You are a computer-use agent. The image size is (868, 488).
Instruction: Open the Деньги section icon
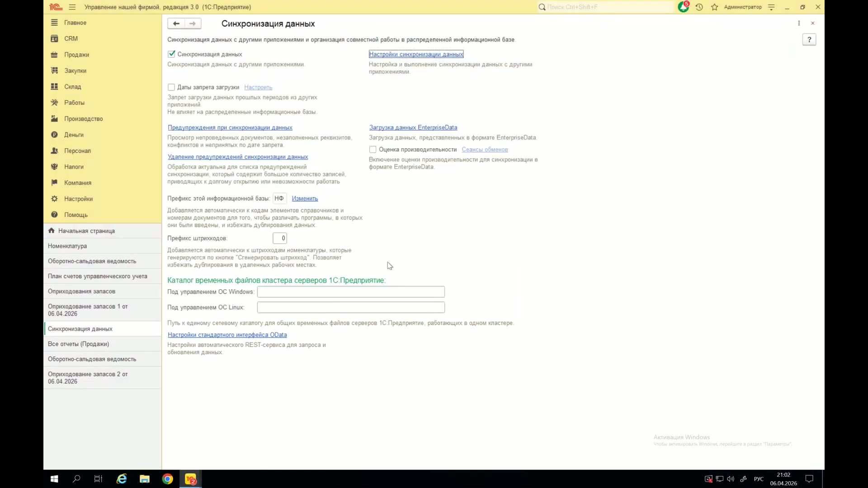54,135
